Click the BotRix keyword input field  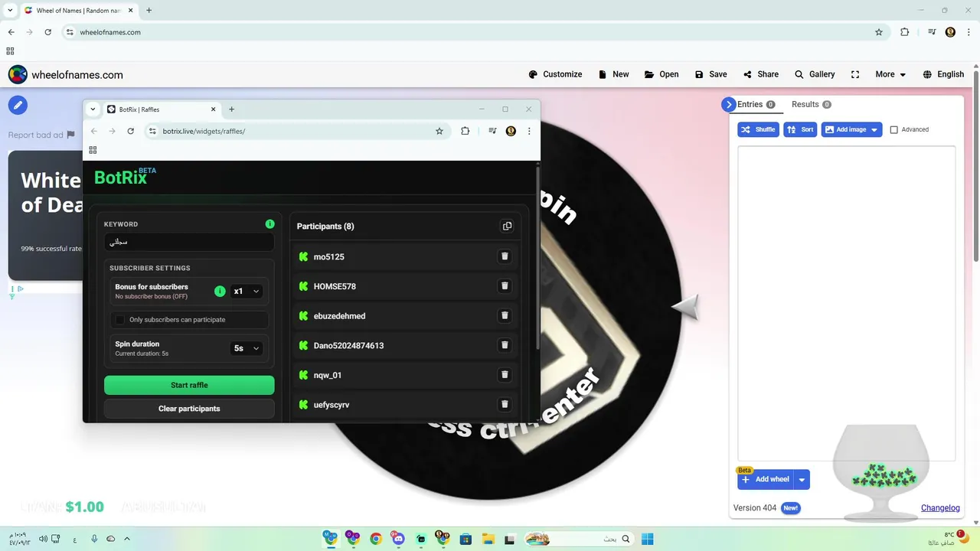click(x=189, y=242)
